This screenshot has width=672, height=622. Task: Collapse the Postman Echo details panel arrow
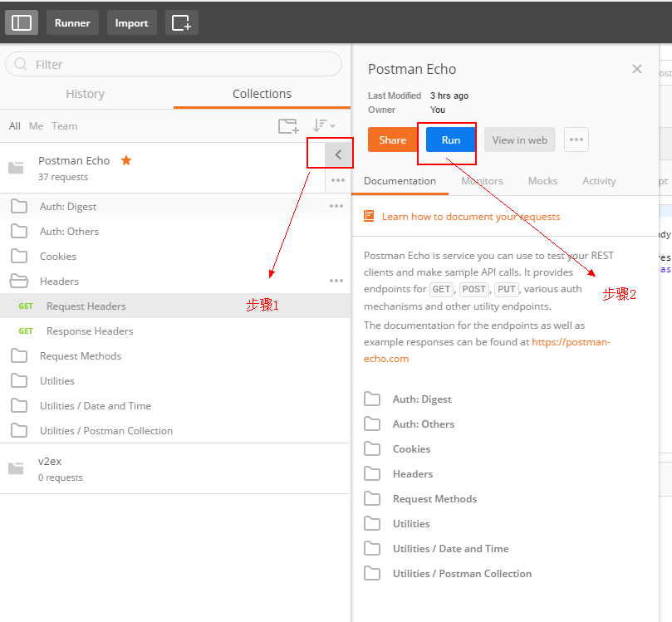point(338,154)
